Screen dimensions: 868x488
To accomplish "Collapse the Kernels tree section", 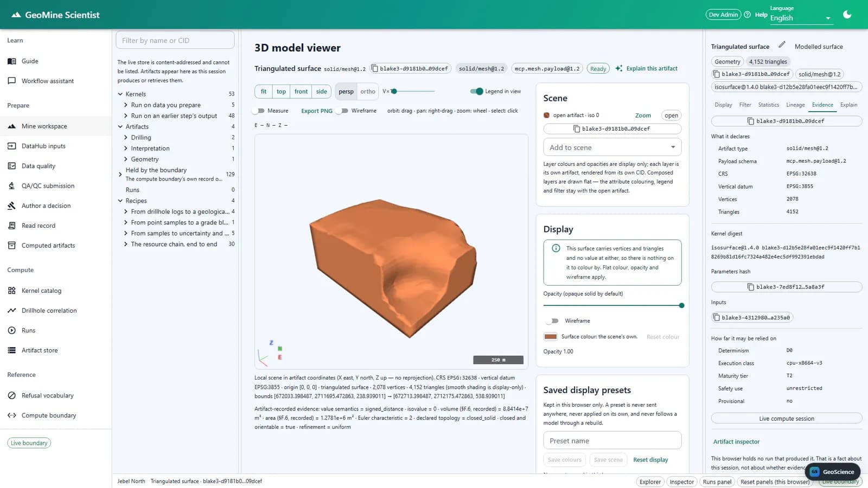I will (x=120, y=94).
